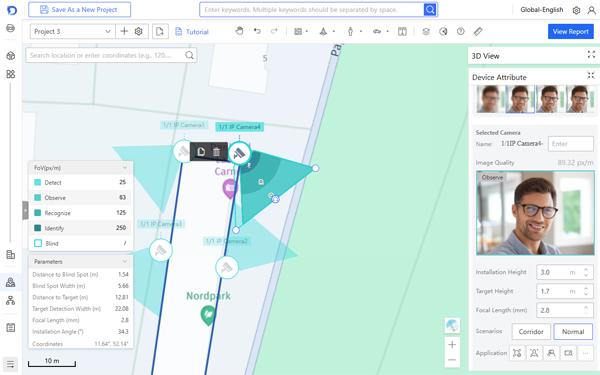Click Save As a New Project button
The image size is (600, 375).
point(80,10)
